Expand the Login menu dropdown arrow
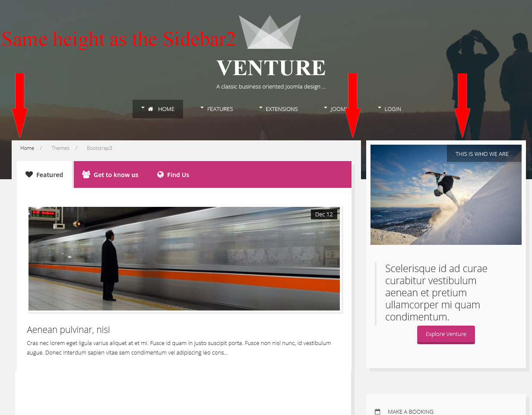Image resolution: width=532 pixels, height=415 pixels. point(380,107)
